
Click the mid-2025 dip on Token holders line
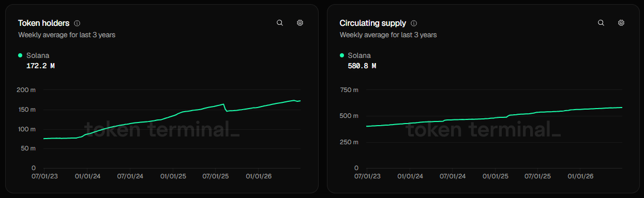(226, 111)
